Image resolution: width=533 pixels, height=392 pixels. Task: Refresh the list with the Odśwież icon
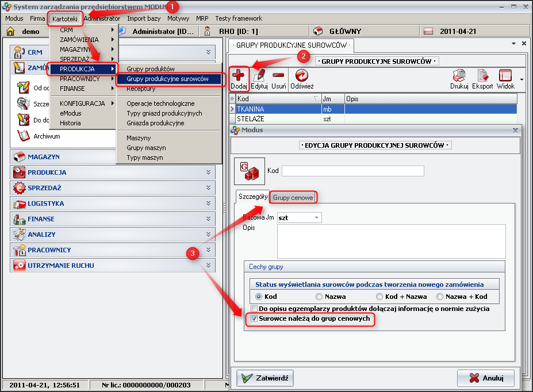(301, 76)
